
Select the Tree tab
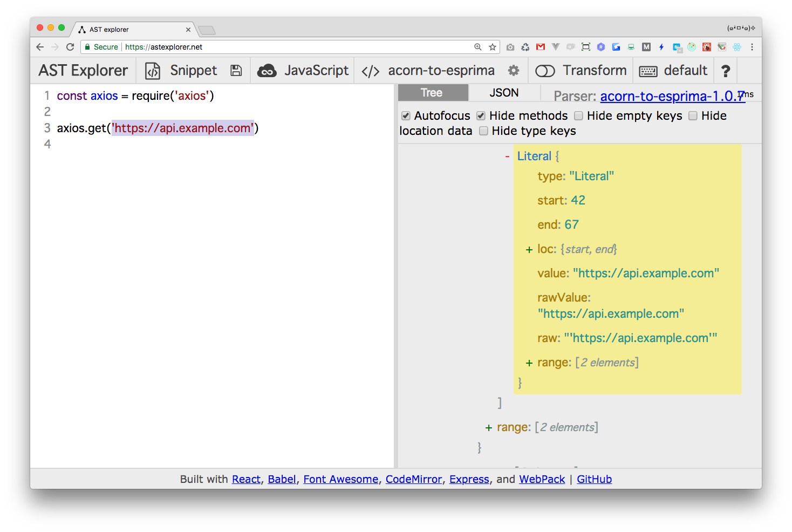(x=432, y=92)
